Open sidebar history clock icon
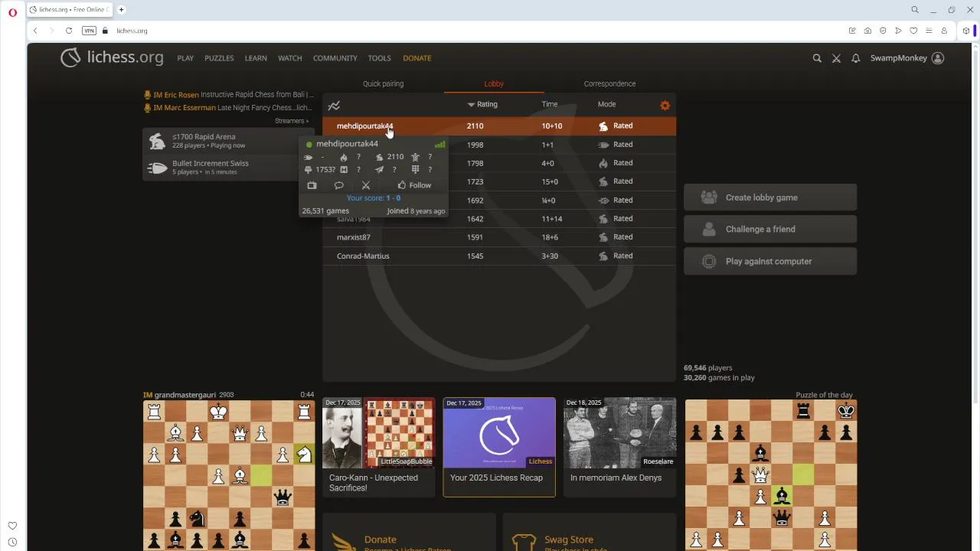Viewport: 980px width, 551px height. pyautogui.click(x=12, y=542)
